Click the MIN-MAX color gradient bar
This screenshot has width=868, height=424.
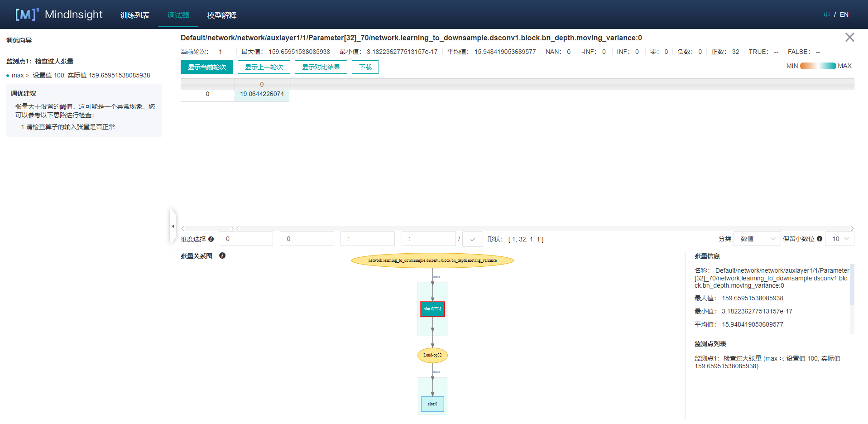(x=818, y=66)
